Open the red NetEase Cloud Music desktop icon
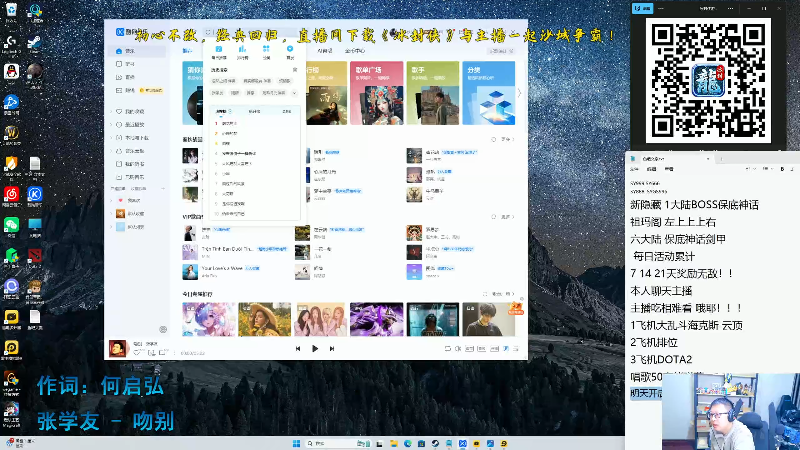The height and width of the screenshot is (450, 800). tap(11, 196)
